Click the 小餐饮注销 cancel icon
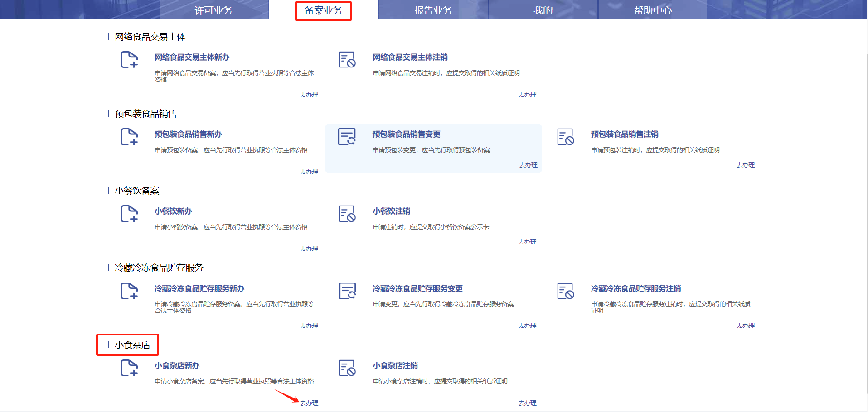 pos(347,214)
